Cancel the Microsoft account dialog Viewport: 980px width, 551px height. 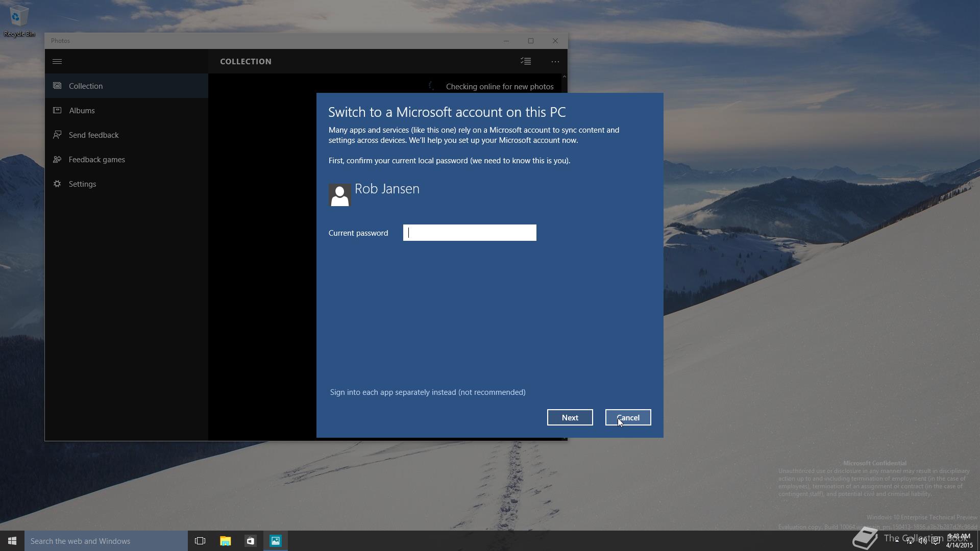coord(628,417)
